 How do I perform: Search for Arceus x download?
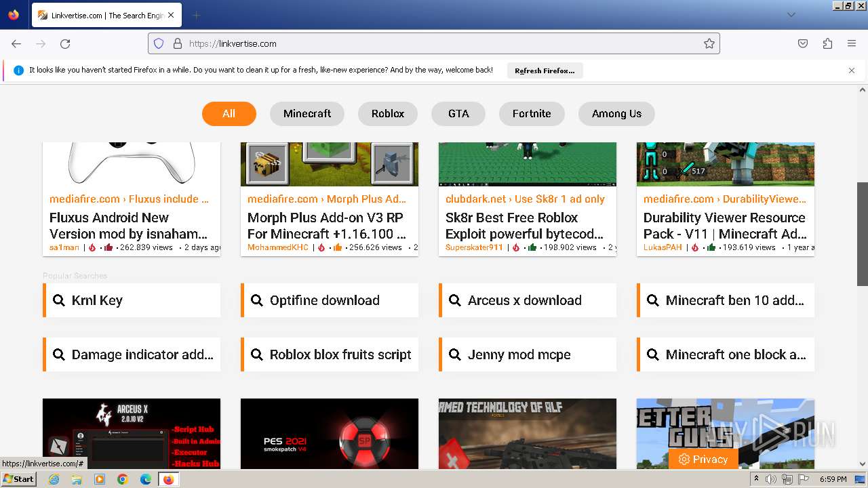pos(528,300)
